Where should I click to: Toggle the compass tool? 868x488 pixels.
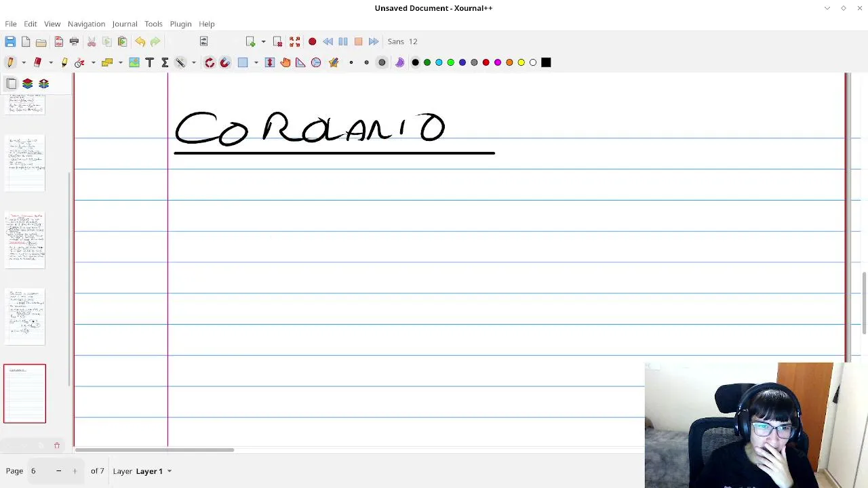316,62
